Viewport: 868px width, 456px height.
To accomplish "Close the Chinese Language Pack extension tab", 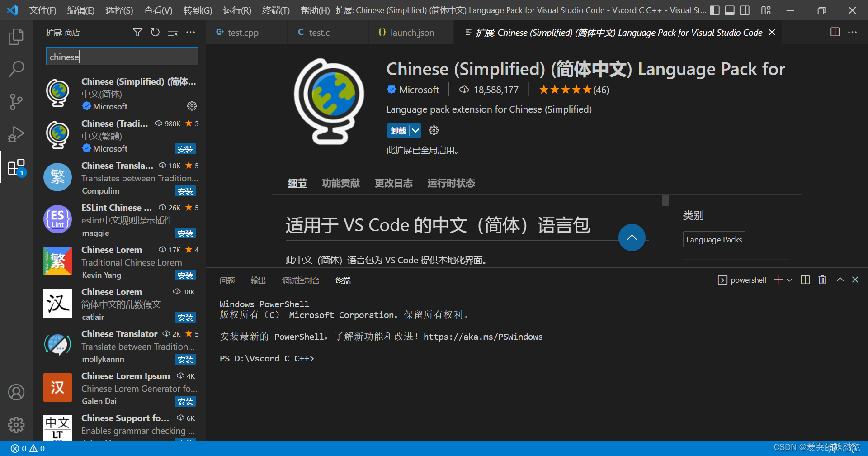I will 772,32.
